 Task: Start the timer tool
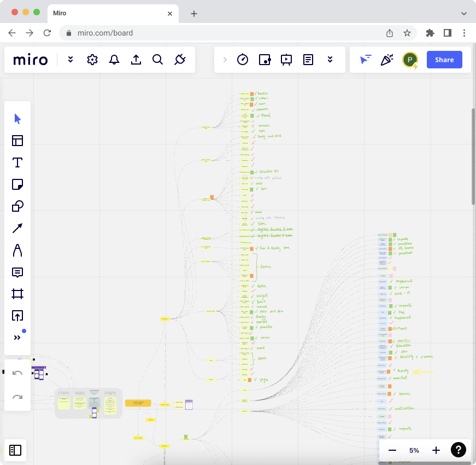tap(243, 60)
